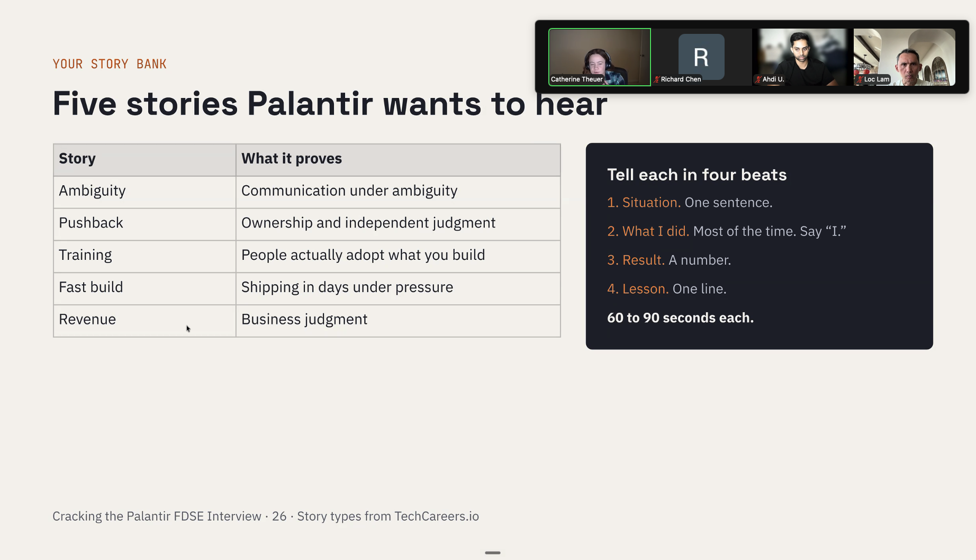Click the 'Story' column header
This screenshot has width=976, height=560.
click(144, 159)
